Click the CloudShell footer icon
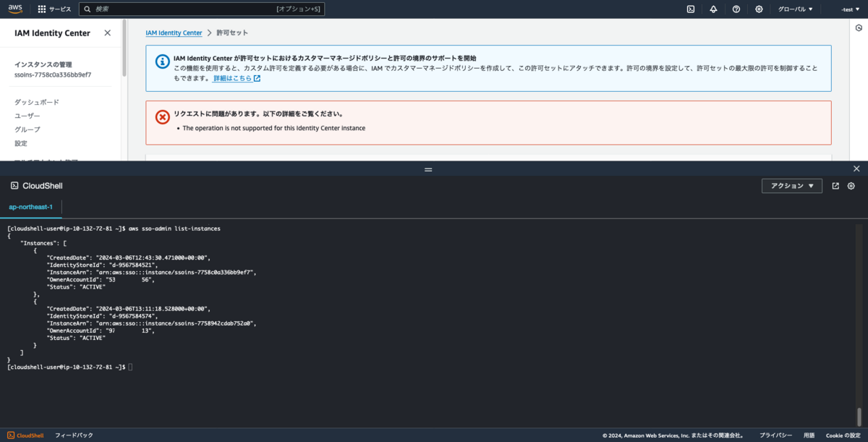 click(x=12, y=435)
